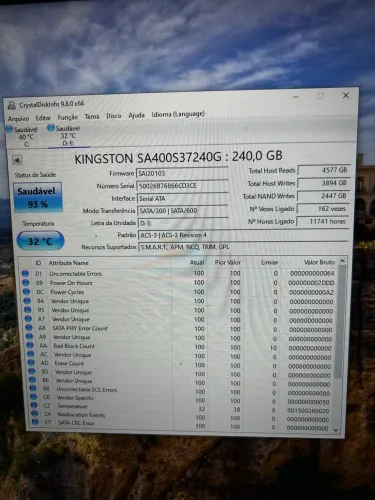Minimize the CrystalDiskInfo window
Screen dimensions: 375x500
(295, 97)
